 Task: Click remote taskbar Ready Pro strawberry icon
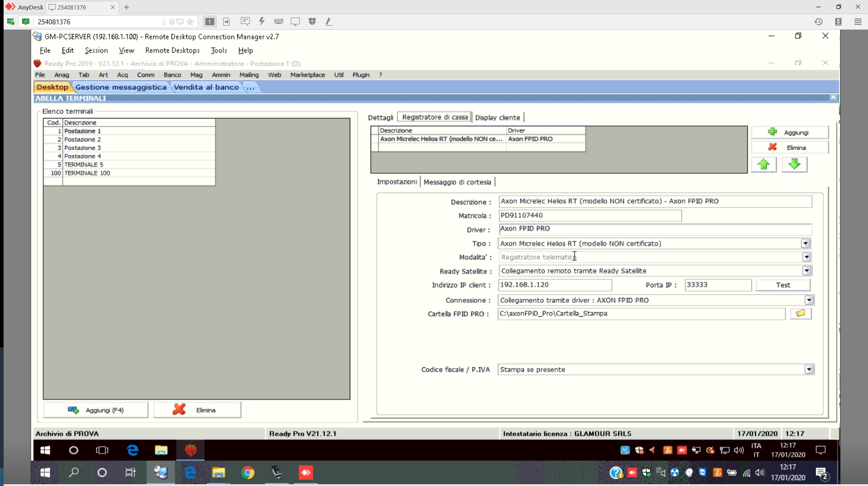(190, 450)
